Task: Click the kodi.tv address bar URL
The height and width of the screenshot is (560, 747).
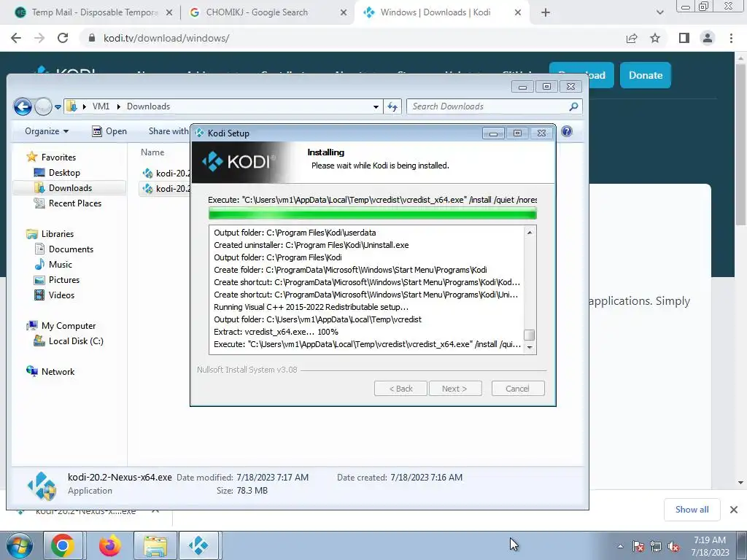Action: click(166, 38)
